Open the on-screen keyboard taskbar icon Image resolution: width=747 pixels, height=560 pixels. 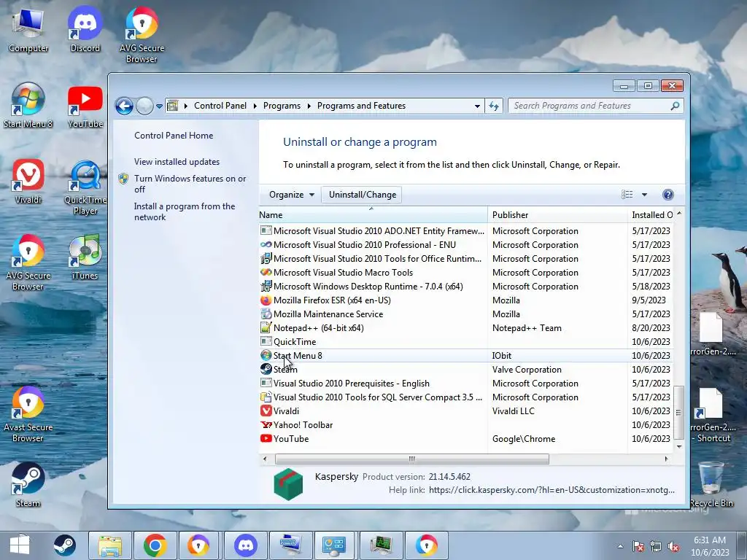click(x=290, y=545)
